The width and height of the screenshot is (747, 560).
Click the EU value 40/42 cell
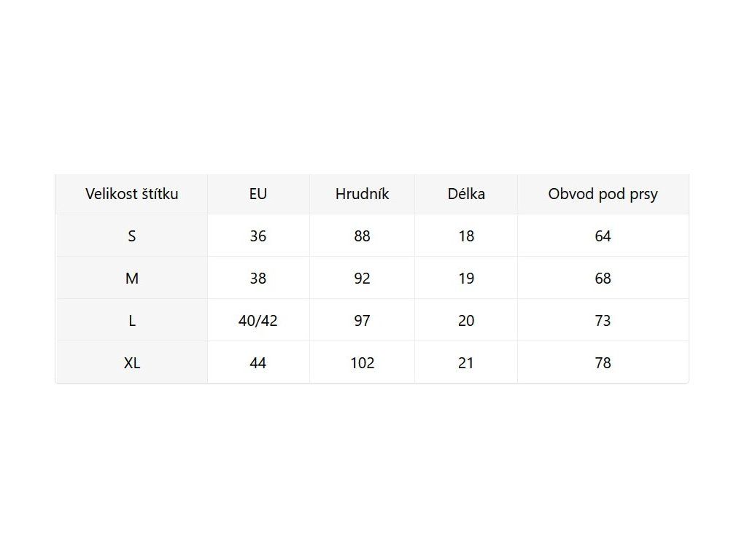(258, 321)
